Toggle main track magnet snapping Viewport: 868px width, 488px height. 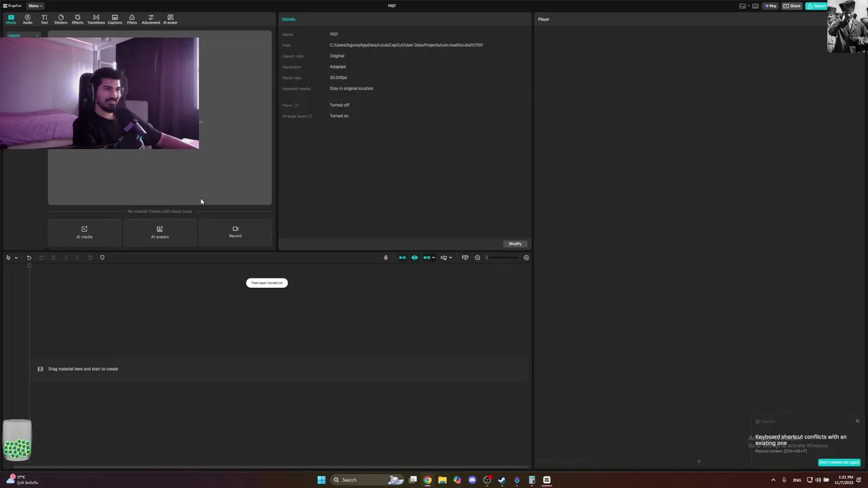402,258
